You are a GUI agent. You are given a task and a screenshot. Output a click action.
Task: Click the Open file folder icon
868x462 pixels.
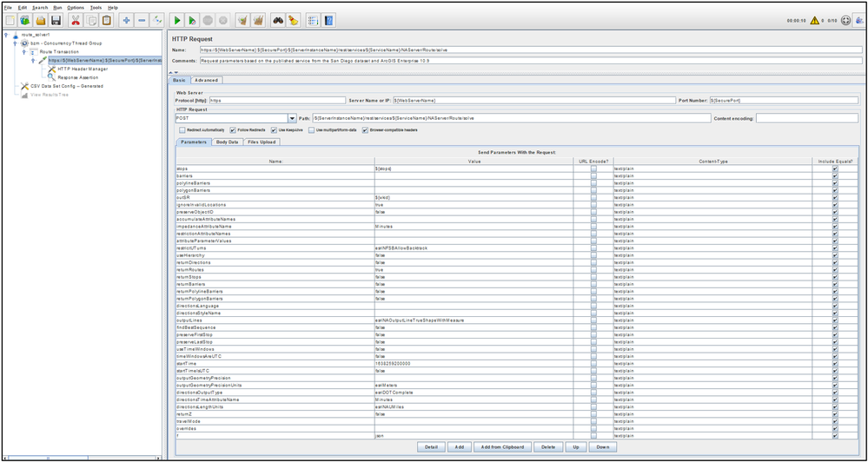coord(41,21)
